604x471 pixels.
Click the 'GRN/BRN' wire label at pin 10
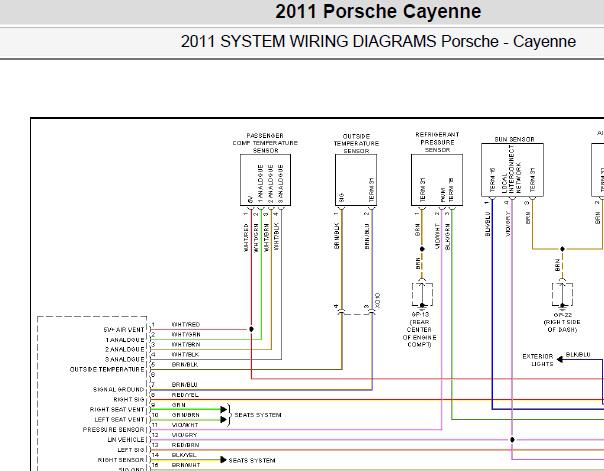[186, 415]
